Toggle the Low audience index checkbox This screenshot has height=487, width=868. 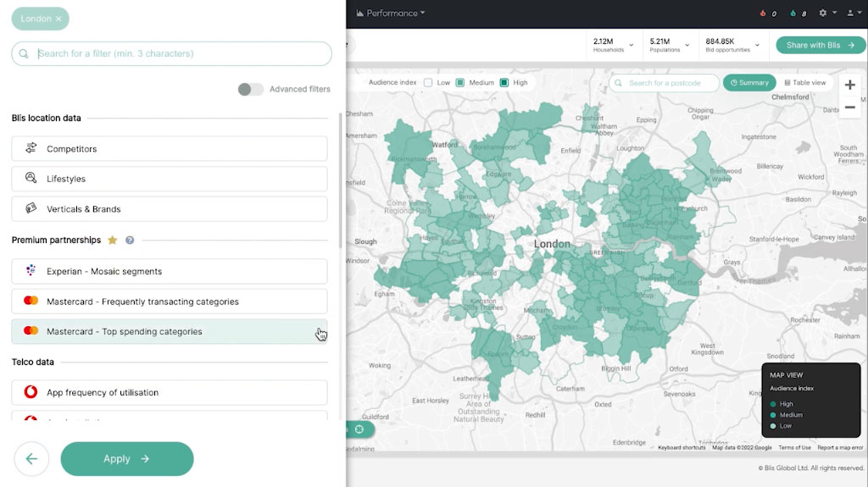pyautogui.click(x=428, y=82)
